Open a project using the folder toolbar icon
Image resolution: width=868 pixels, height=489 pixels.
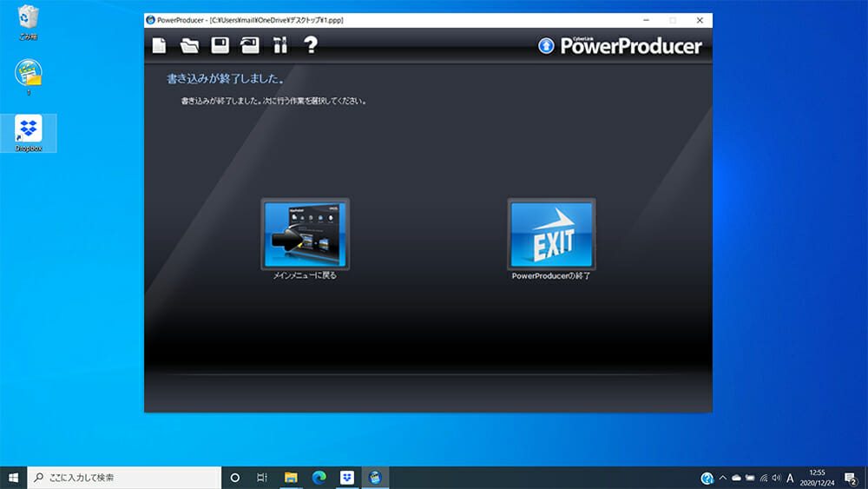click(x=189, y=45)
